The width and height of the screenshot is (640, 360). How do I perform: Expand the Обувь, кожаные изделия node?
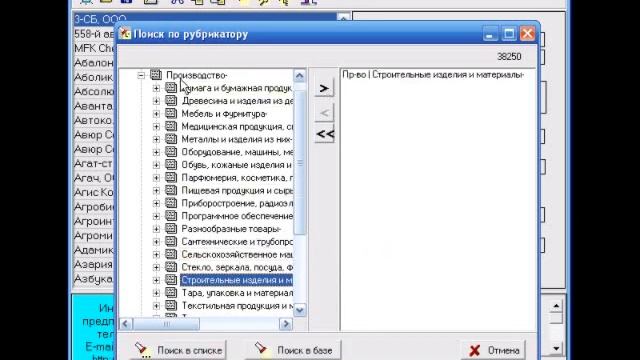coord(156,165)
